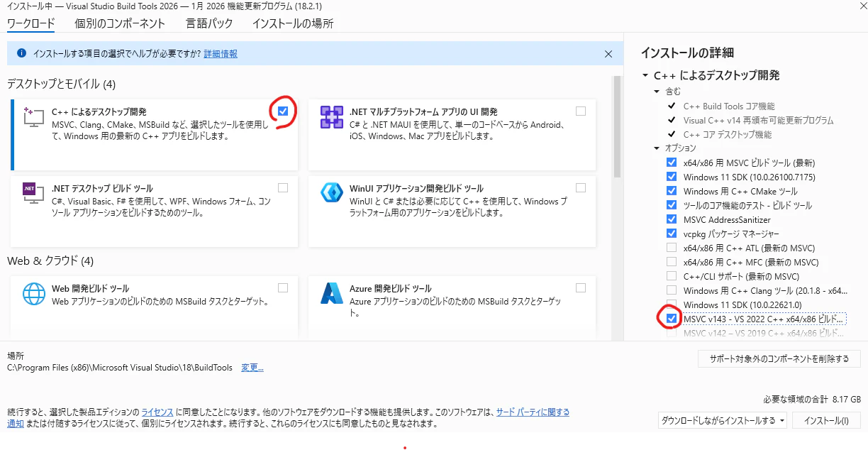Click the インストール(I) button
The image size is (868, 450).
826,420
